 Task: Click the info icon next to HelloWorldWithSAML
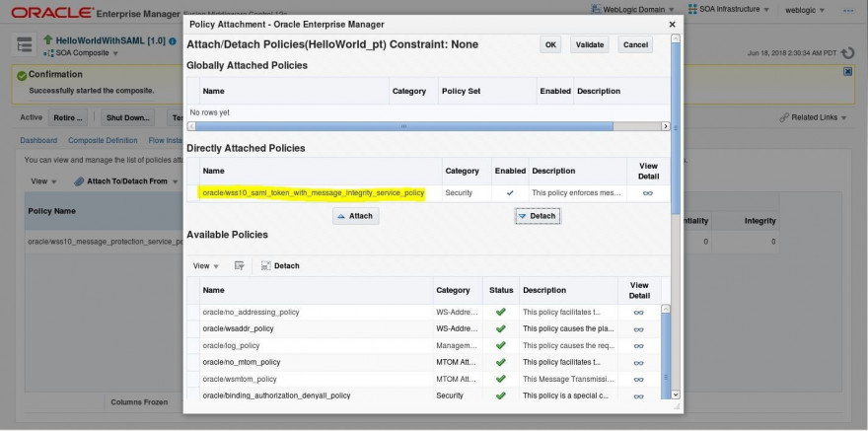(x=173, y=41)
